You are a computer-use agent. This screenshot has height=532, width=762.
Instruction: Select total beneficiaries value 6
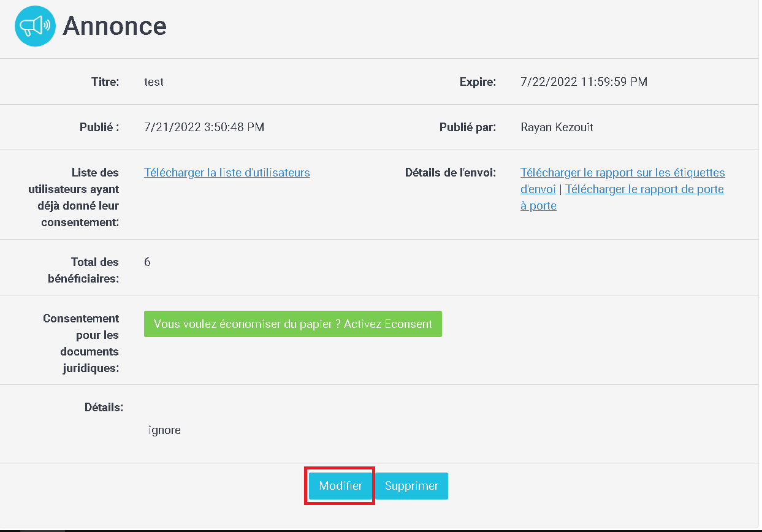point(147,262)
